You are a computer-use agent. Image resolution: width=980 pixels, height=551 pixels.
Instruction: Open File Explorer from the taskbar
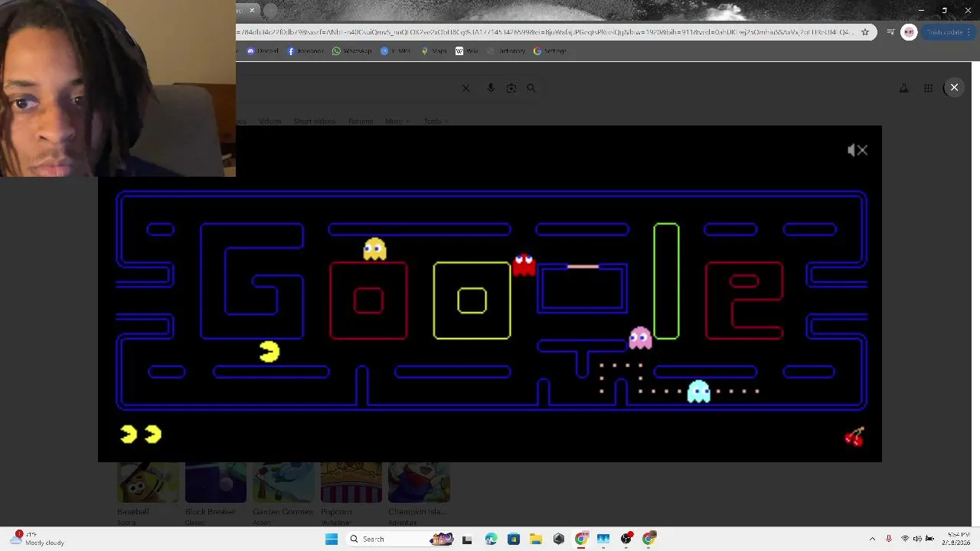click(x=536, y=539)
